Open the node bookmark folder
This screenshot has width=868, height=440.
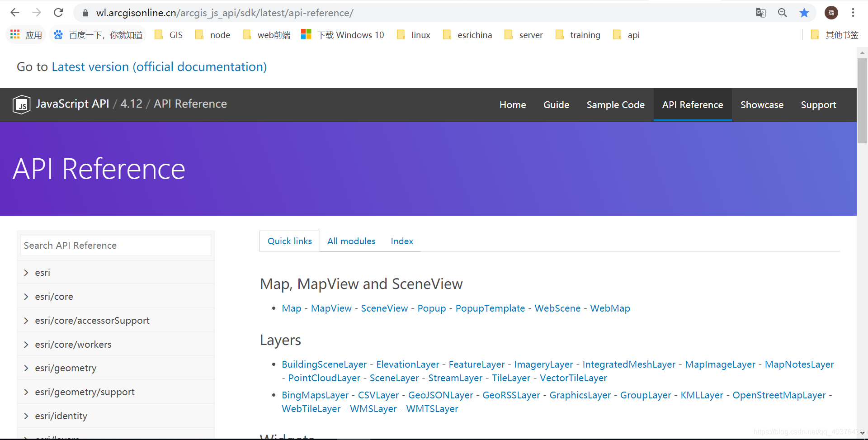(212, 35)
